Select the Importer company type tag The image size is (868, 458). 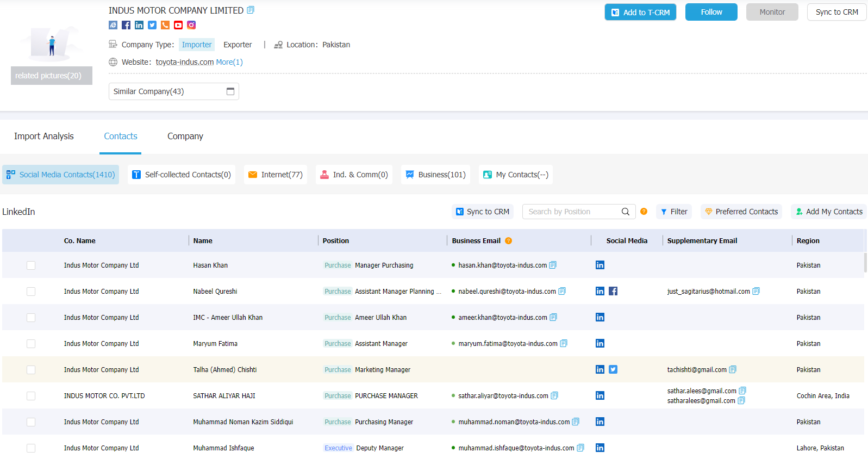(197, 45)
